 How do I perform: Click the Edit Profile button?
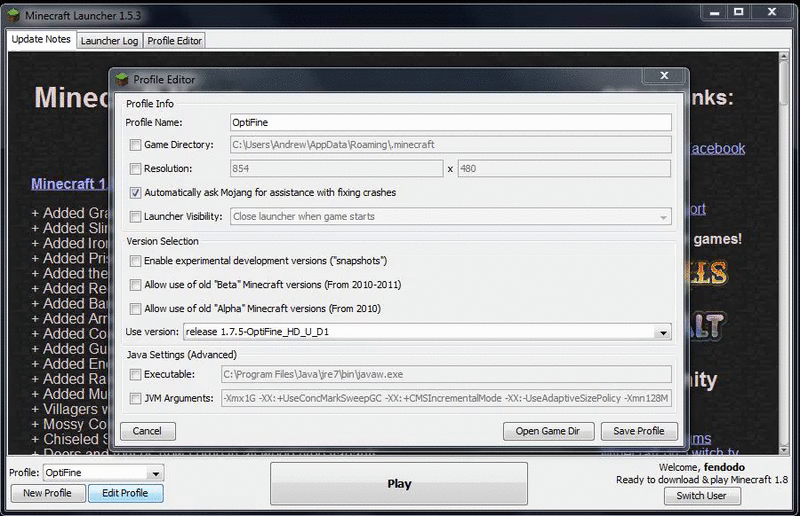[x=126, y=494]
